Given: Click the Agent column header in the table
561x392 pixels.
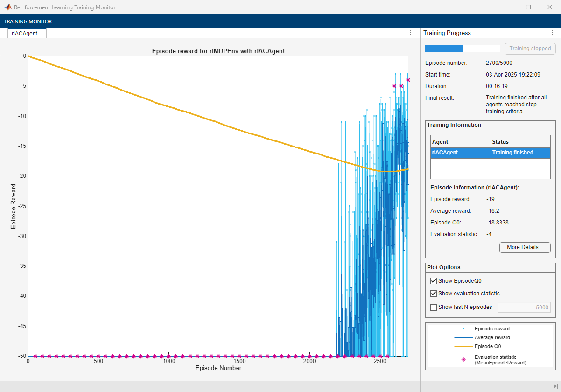Looking at the screenshot, I should tap(460, 141).
